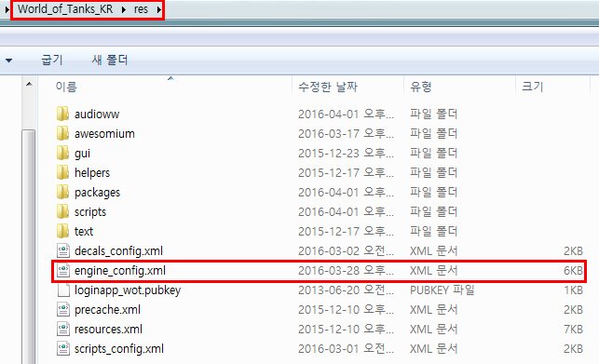Viewport: 599px width, 364px height.
Task: Click the decals_config.xml file icon
Action: [x=63, y=250]
